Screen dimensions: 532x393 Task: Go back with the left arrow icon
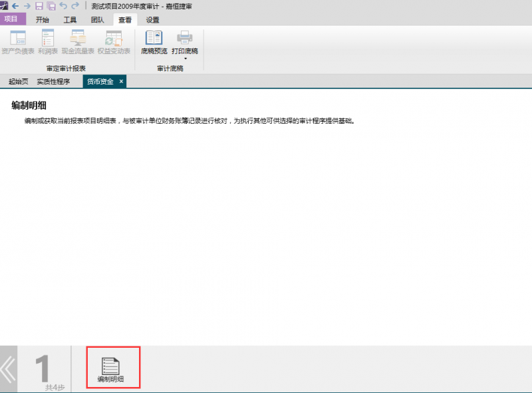pos(16,5)
